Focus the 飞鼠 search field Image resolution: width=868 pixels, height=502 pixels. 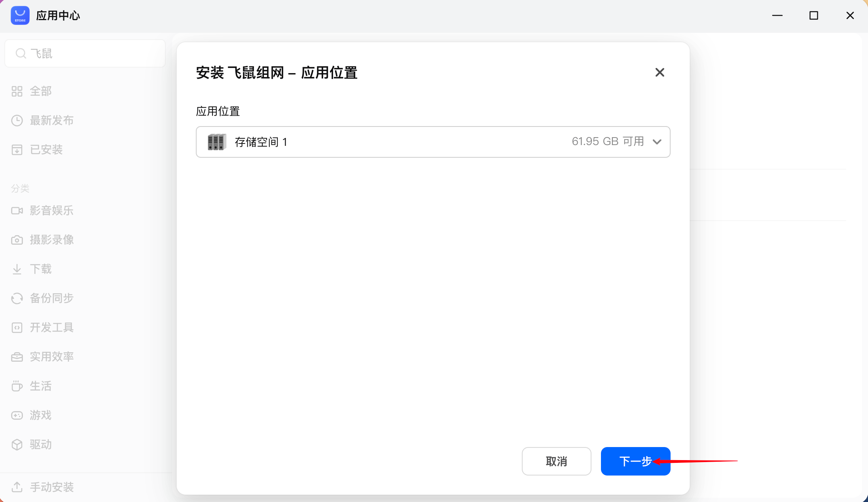click(85, 53)
